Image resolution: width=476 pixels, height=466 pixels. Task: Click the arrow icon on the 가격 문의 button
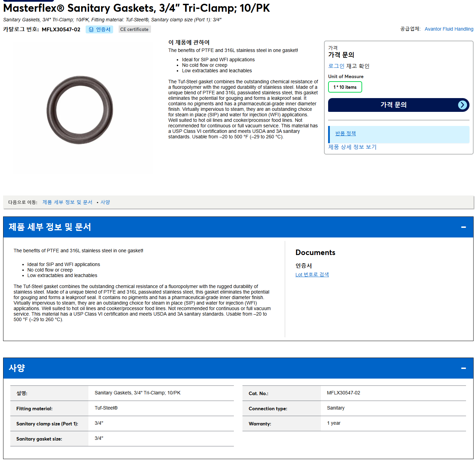(463, 105)
